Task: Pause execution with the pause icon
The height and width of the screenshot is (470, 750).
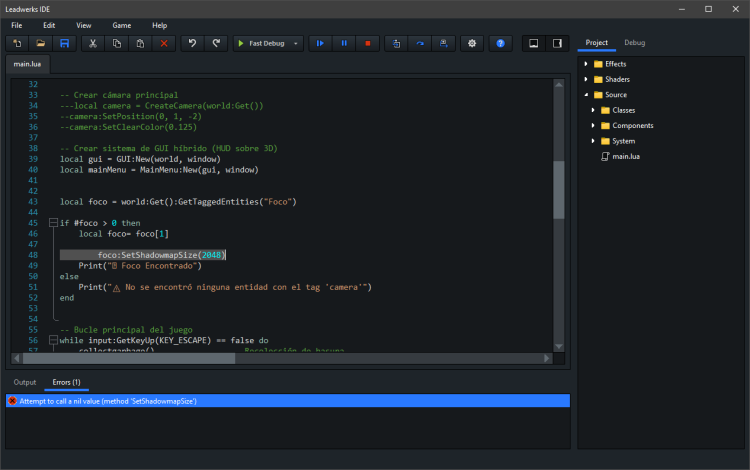Action: (x=344, y=44)
